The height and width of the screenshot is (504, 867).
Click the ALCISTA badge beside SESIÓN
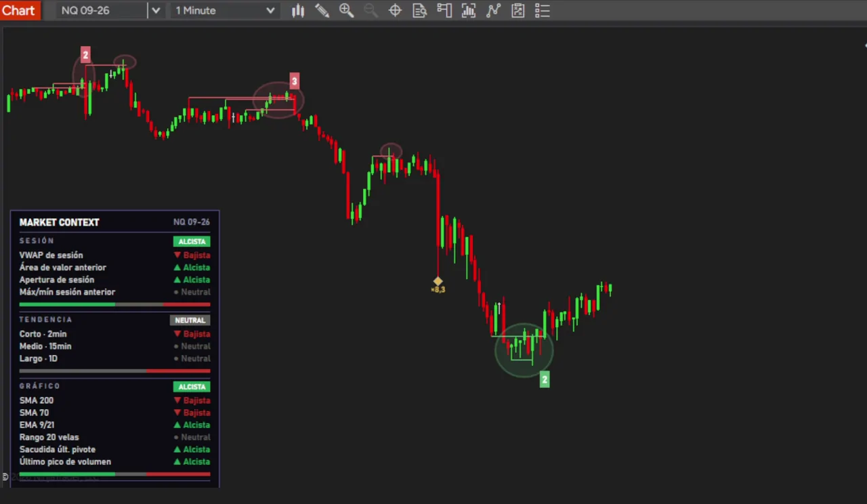click(192, 241)
